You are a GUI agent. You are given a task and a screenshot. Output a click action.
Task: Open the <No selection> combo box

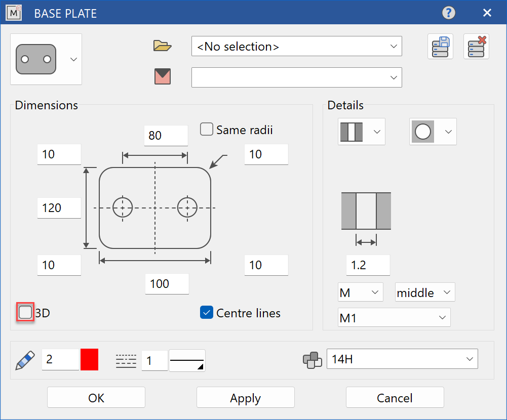(296, 46)
